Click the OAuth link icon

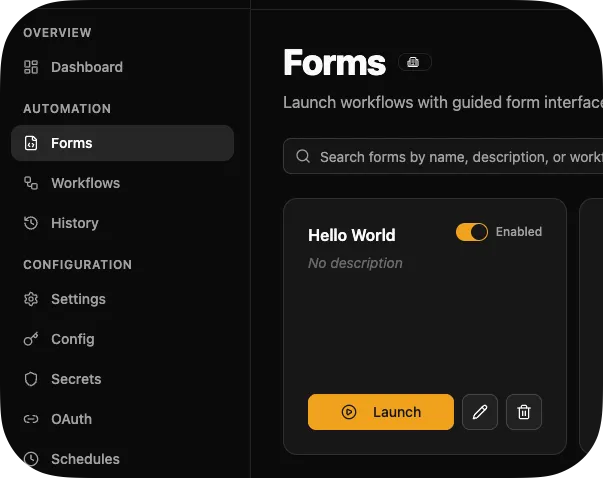pos(31,419)
